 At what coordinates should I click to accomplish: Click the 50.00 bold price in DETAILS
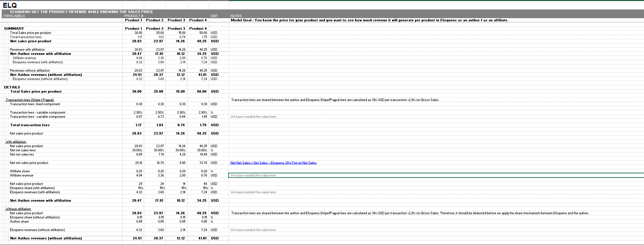pyautogui.click(x=202, y=92)
